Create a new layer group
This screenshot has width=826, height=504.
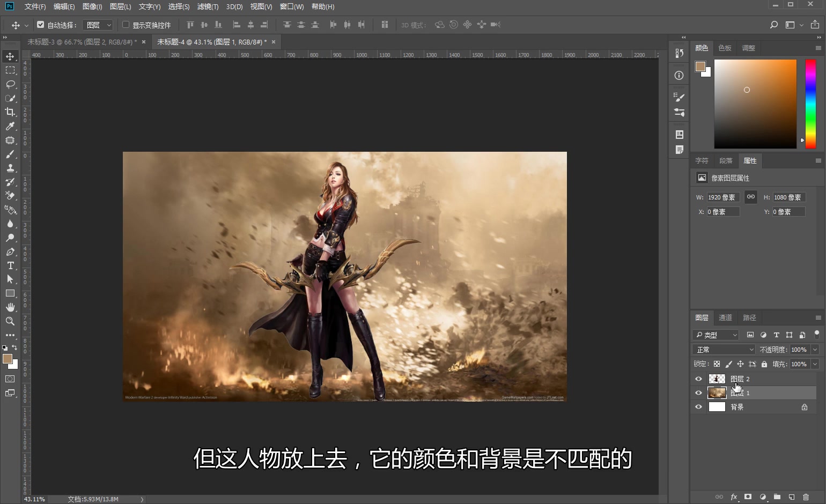777,497
